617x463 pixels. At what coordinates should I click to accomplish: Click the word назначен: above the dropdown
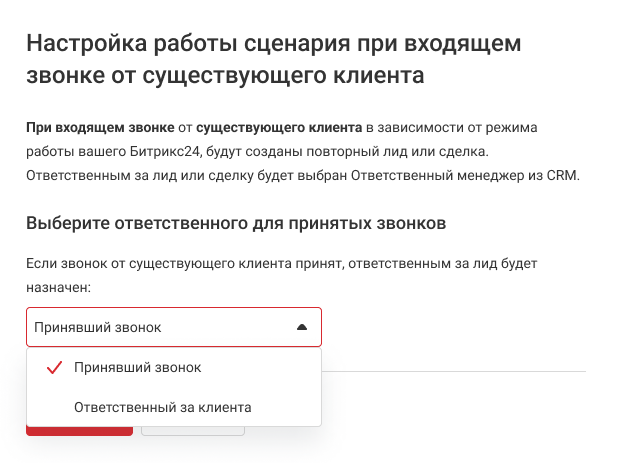[59, 286]
